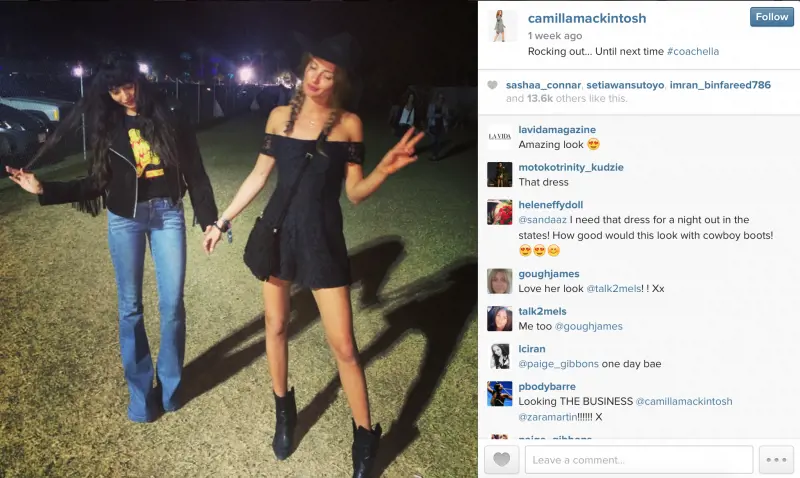Click lciran avatar thumbnail

pyautogui.click(x=499, y=357)
